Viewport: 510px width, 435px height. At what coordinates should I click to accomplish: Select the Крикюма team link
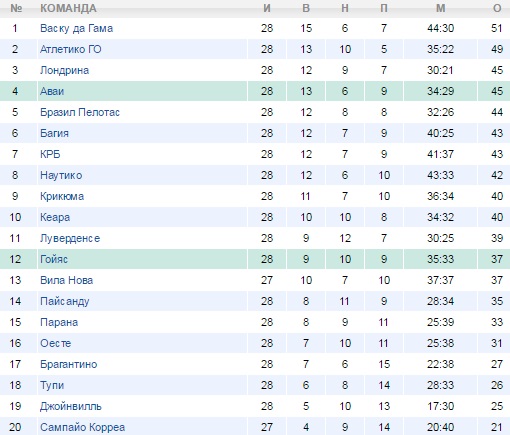(x=62, y=196)
